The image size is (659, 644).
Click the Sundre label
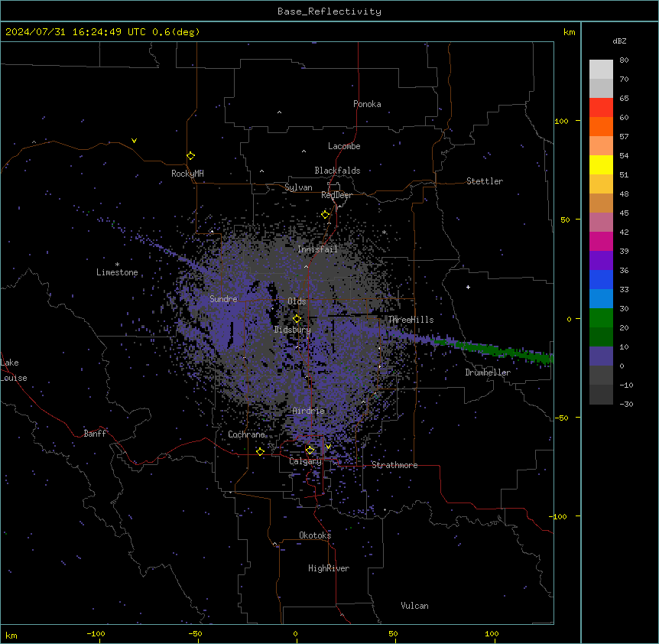(223, 299)
